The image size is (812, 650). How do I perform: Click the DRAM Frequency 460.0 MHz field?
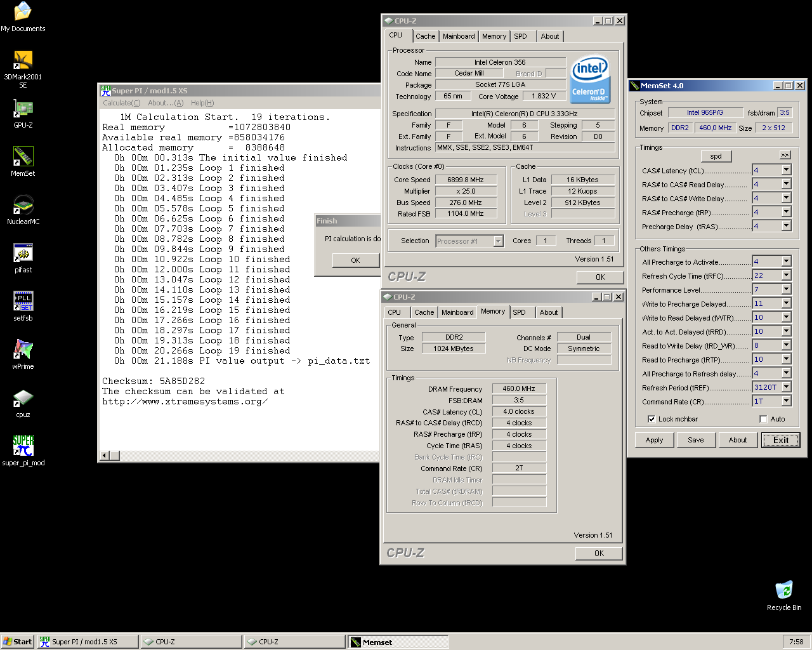click(x=519, y=388)
